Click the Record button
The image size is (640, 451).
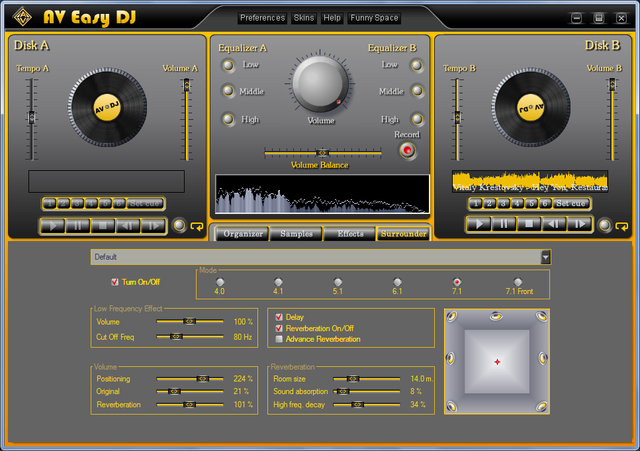tap(407, 150)
